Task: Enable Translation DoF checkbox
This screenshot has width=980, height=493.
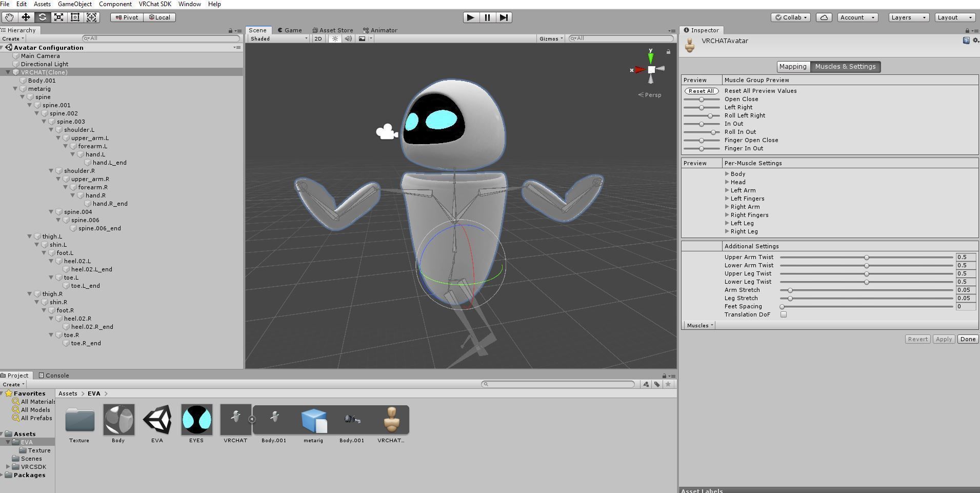Action: (x=784, y=314)
